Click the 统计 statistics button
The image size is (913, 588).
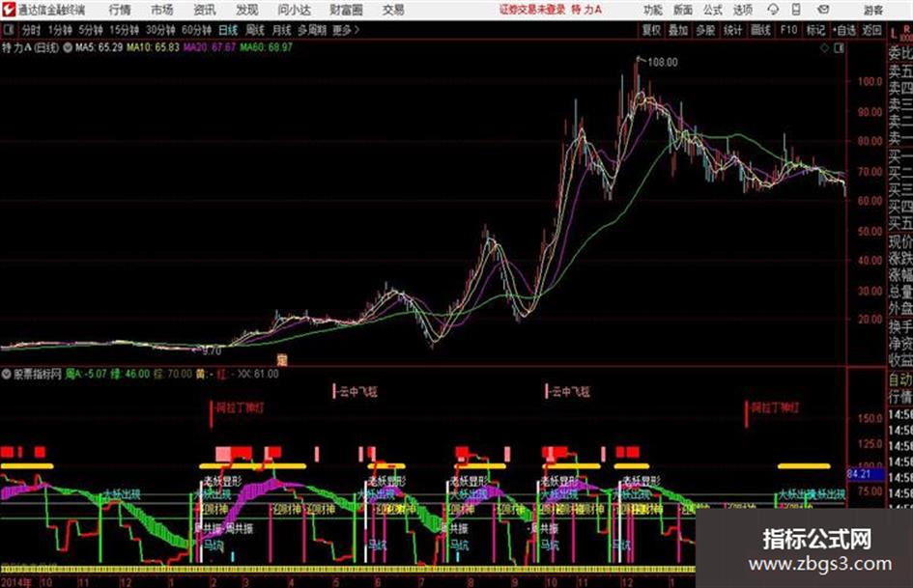[732, 30]
